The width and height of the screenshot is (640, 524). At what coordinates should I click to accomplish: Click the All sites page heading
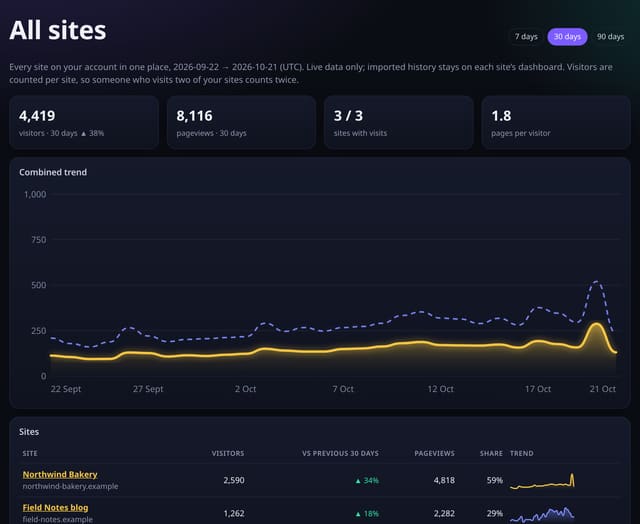[x=58, y=30]
